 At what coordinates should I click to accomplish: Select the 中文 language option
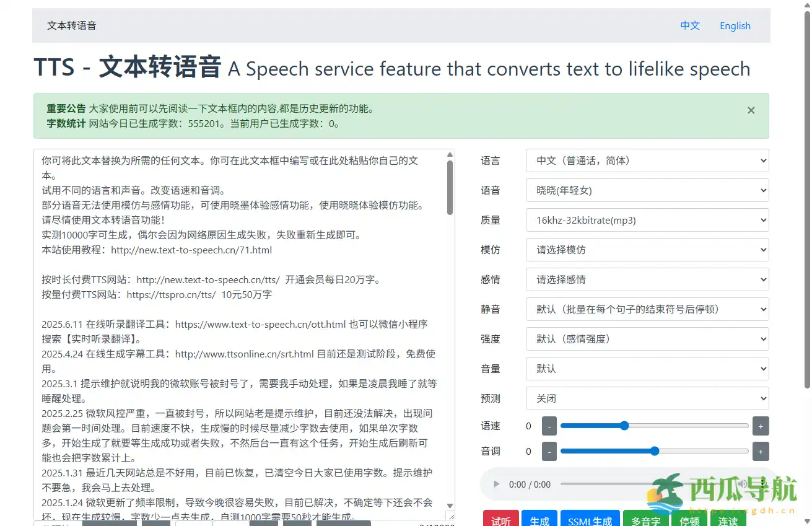click(689, 25)
